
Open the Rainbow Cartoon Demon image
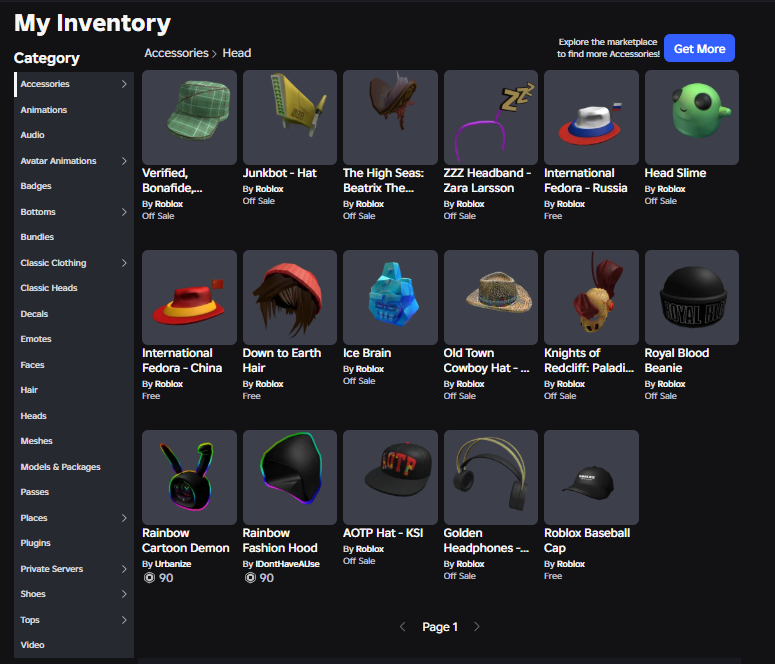coord(189,477)
